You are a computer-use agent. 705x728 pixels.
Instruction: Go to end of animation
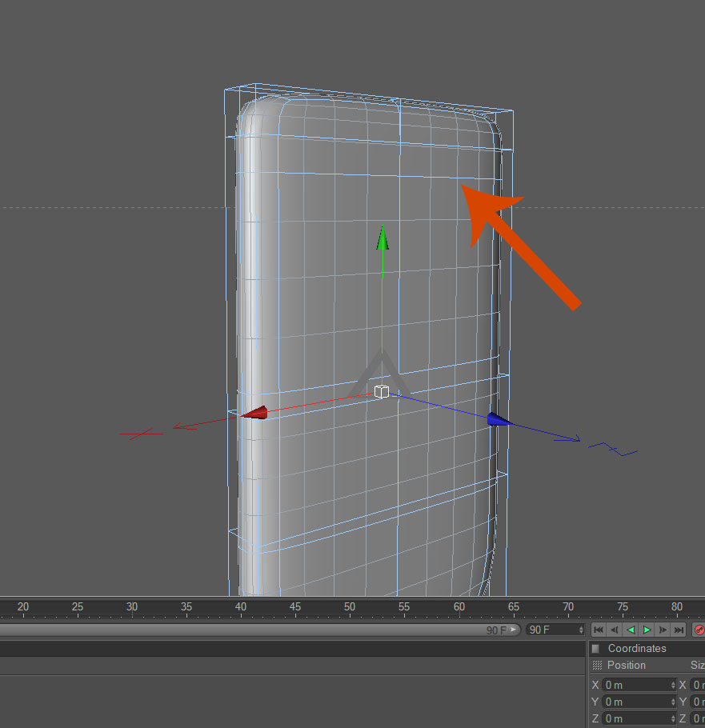[x=679, y=630]
